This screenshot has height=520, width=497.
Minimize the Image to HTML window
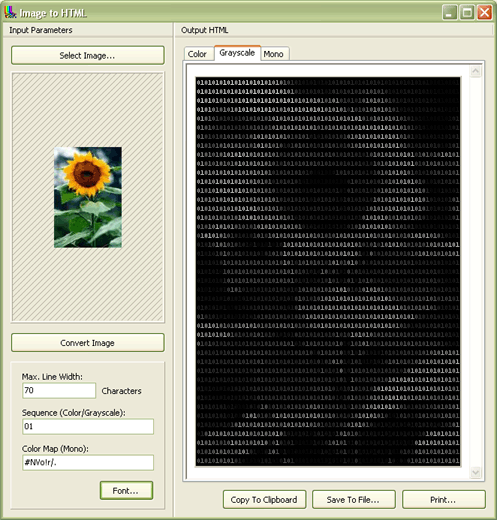coord(449,13)
